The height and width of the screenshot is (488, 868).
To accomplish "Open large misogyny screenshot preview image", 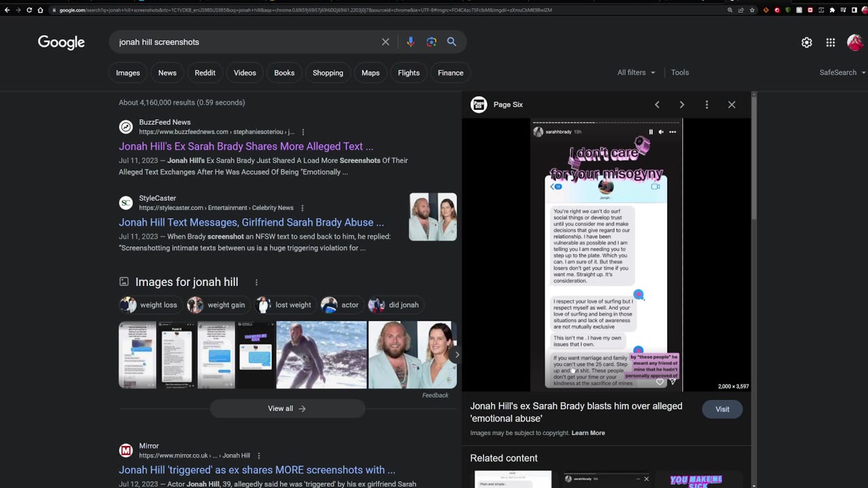I will pos(606,255).
